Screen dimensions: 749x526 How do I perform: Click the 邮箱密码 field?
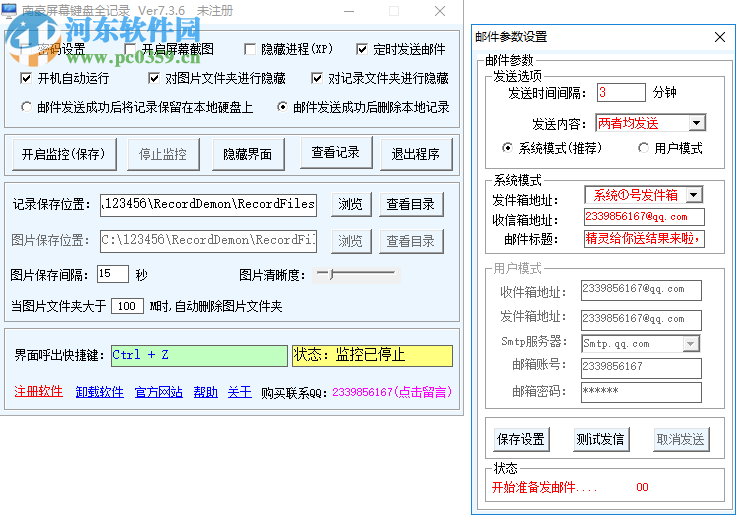pos(641,392)
